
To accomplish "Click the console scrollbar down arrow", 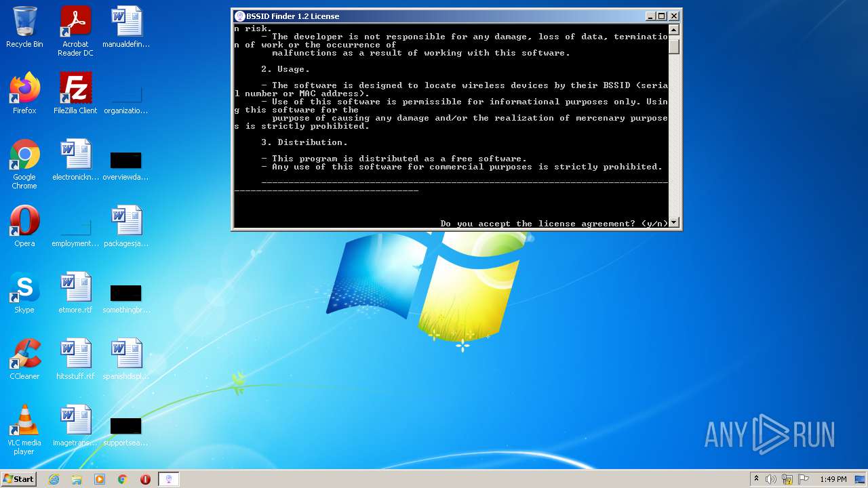I will [x=673, y=222].
